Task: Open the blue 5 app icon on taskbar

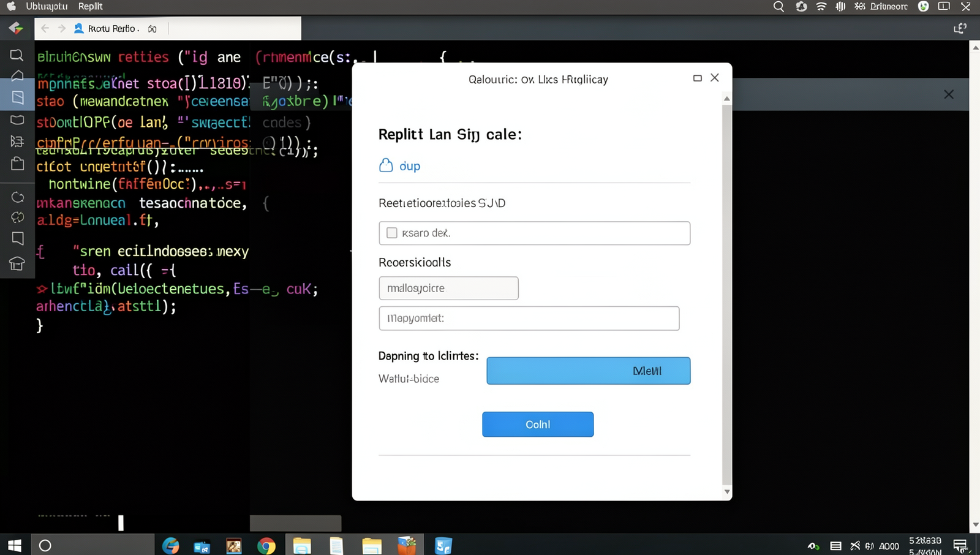Action: click(x=443, y=545)
